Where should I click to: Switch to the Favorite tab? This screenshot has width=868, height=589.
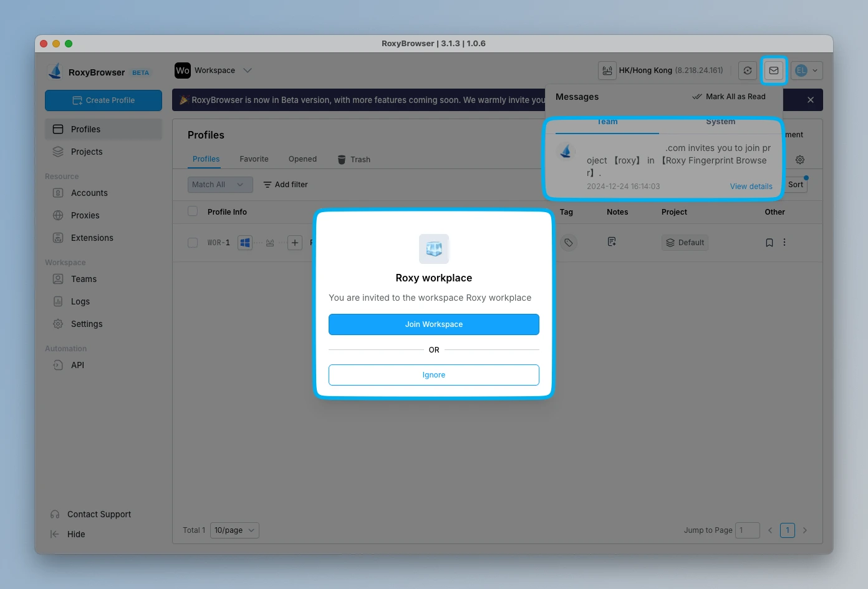click(254, 159)
